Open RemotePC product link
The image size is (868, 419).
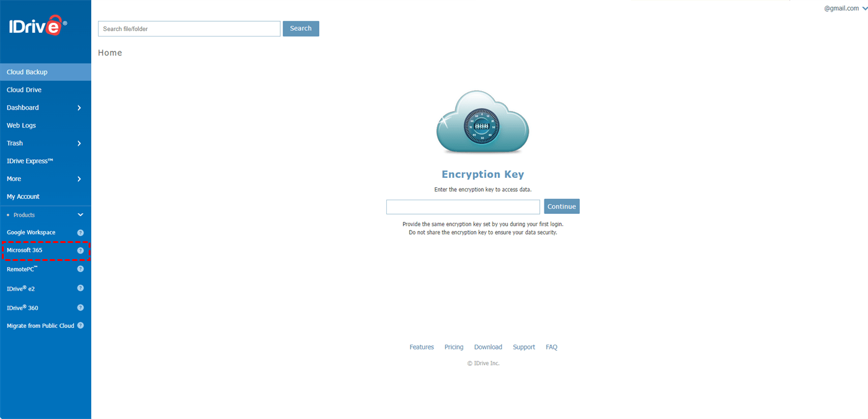[22, 269]
